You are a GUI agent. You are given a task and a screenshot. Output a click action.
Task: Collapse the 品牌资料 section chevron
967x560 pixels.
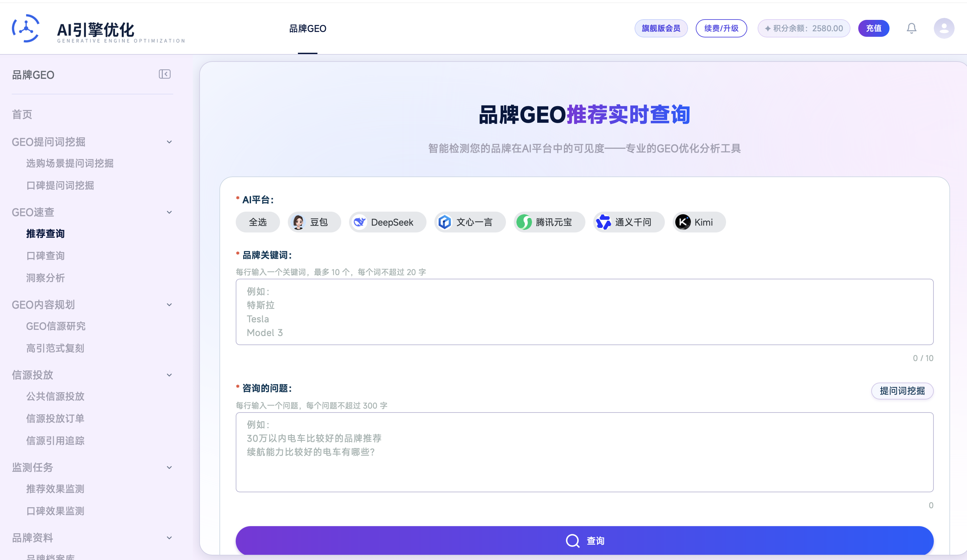[x=169, y=538]
